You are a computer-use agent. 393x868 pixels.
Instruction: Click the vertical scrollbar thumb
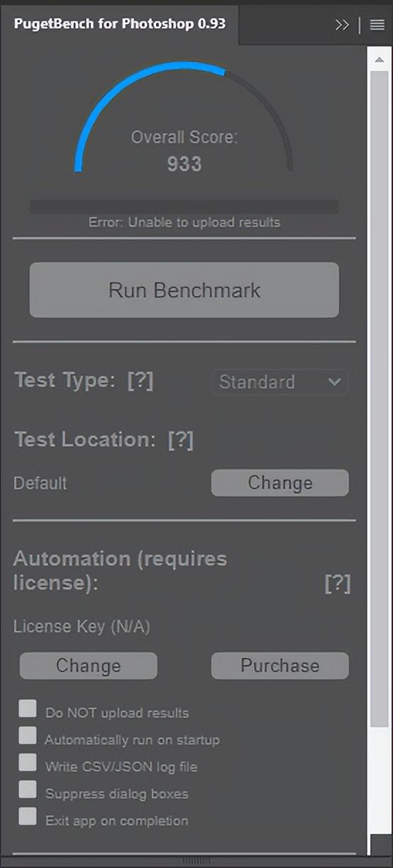click(x=379, y=397)
